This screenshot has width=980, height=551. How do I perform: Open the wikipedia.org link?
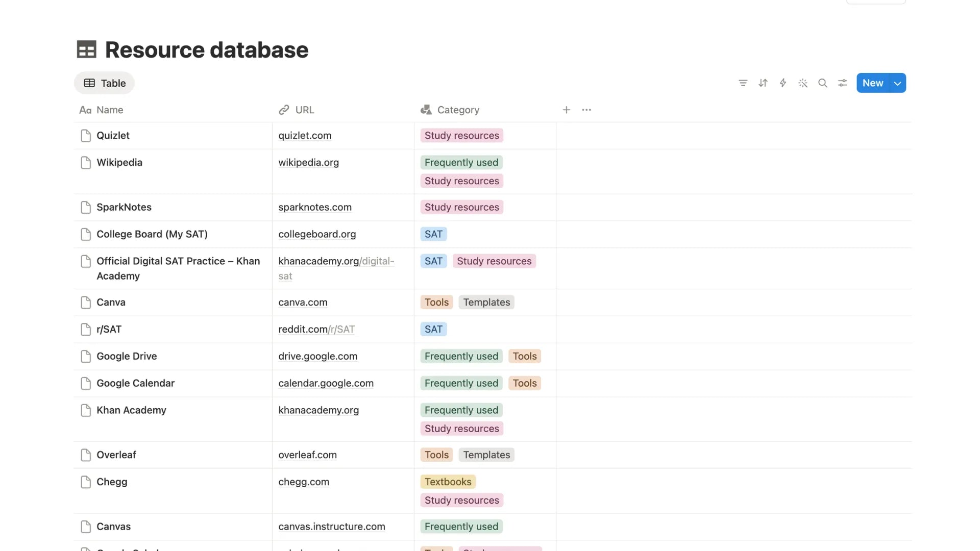pos(308,162)
